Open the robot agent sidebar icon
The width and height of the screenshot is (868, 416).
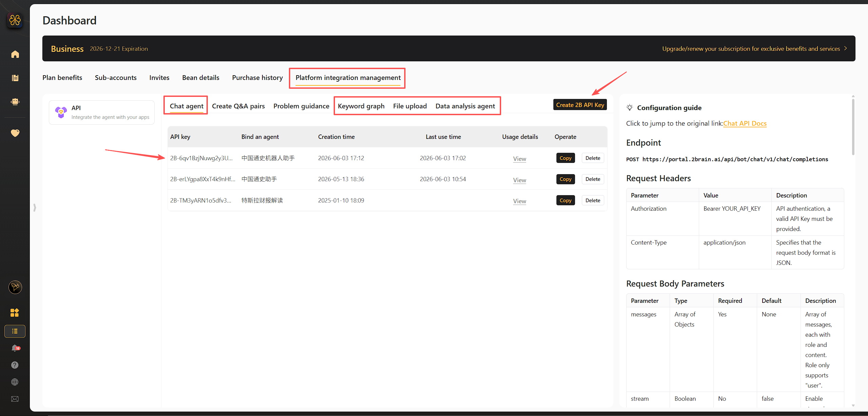pos(15,102)
